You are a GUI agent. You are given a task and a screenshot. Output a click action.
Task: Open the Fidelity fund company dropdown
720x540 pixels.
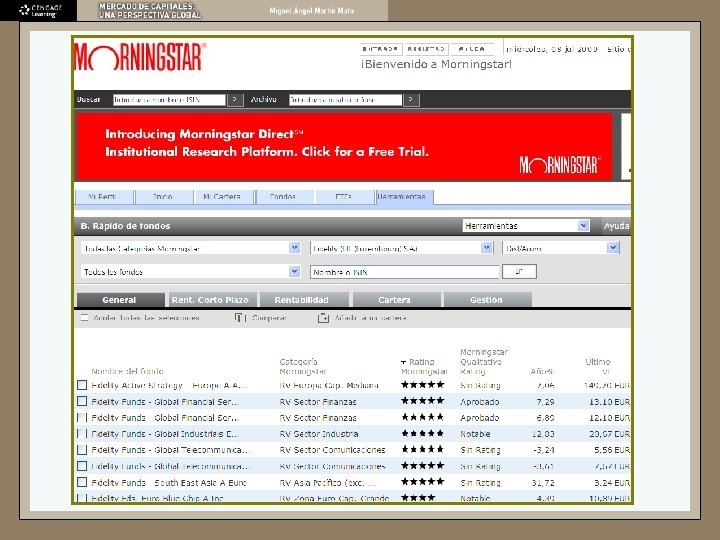click(401, 248)
